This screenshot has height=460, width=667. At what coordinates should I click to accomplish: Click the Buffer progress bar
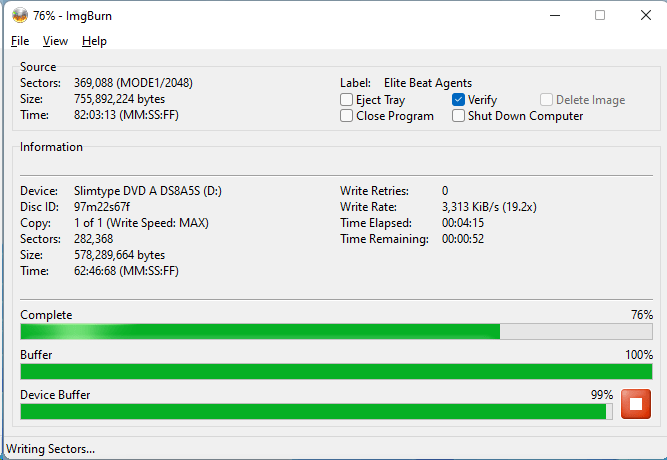tap(336, 371)
